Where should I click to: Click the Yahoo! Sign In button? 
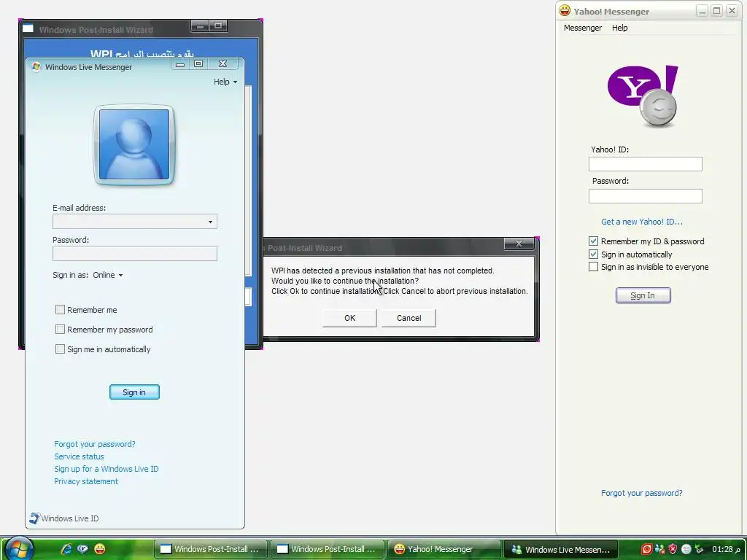[643, 295]
